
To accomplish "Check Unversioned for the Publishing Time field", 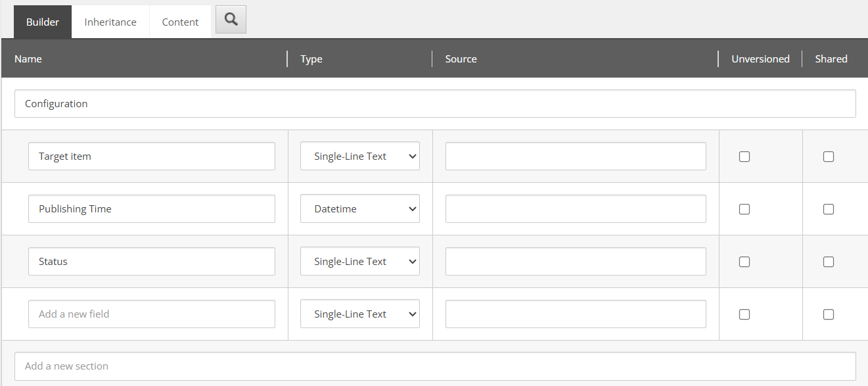I will (x=744, y=208).
